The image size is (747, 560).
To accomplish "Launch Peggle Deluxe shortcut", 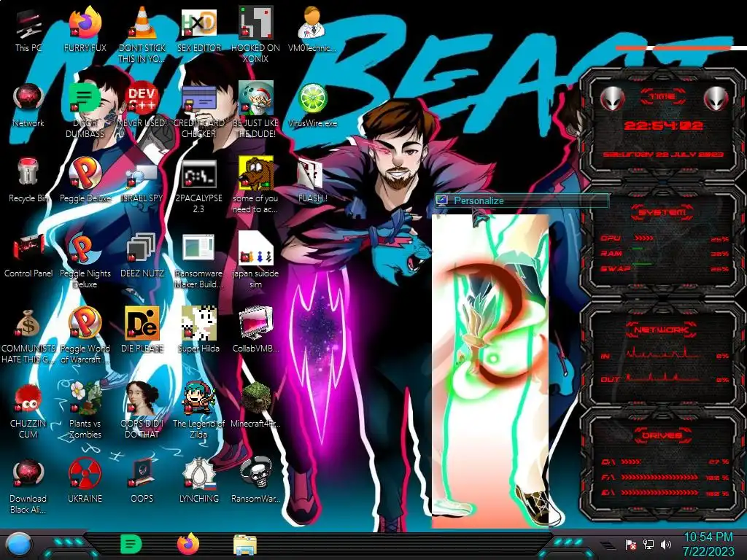I will 85,180.
